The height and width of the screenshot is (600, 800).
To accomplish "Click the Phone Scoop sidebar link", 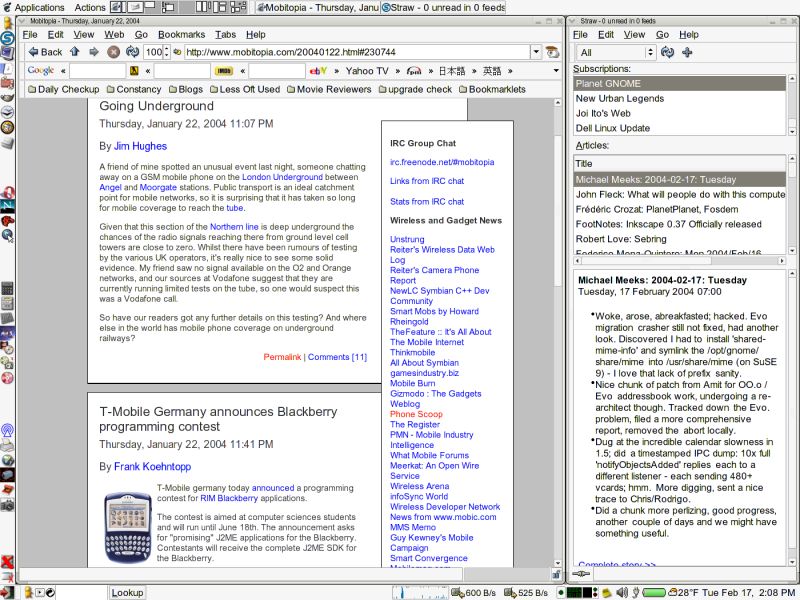I will click(x=416, y=414).
